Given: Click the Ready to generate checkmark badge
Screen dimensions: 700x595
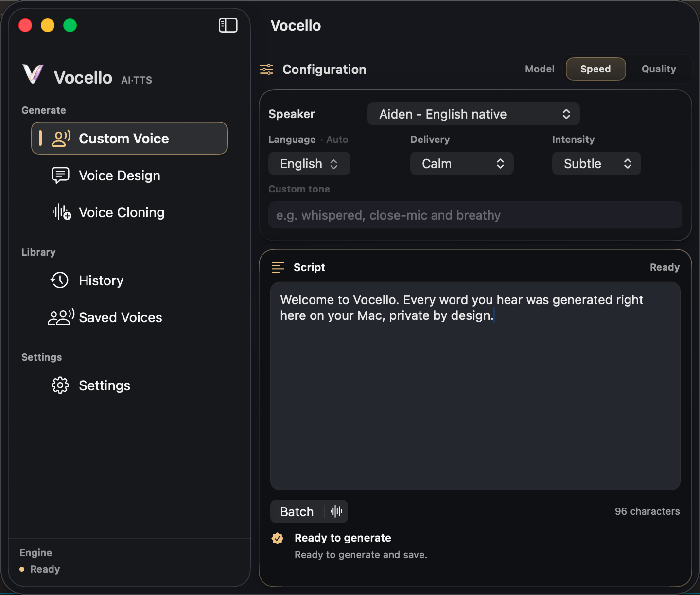Looking at the screenshot, I should tap(278, 538).
